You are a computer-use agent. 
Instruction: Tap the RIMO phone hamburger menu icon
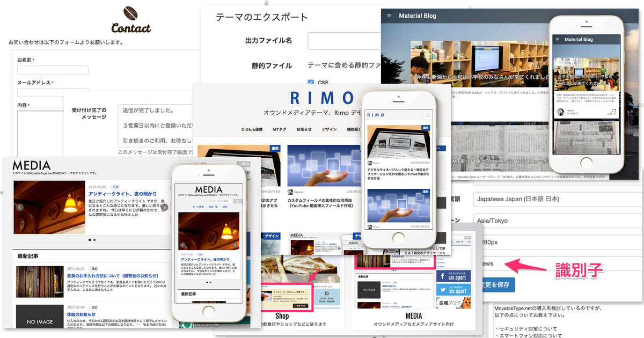(427, 115)
